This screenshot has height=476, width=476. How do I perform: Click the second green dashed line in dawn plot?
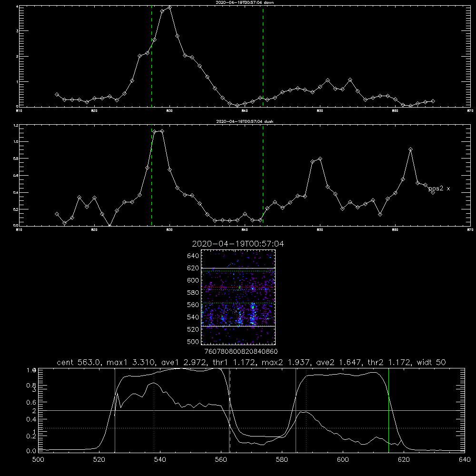pyautogui.click(x=263, y=57)
